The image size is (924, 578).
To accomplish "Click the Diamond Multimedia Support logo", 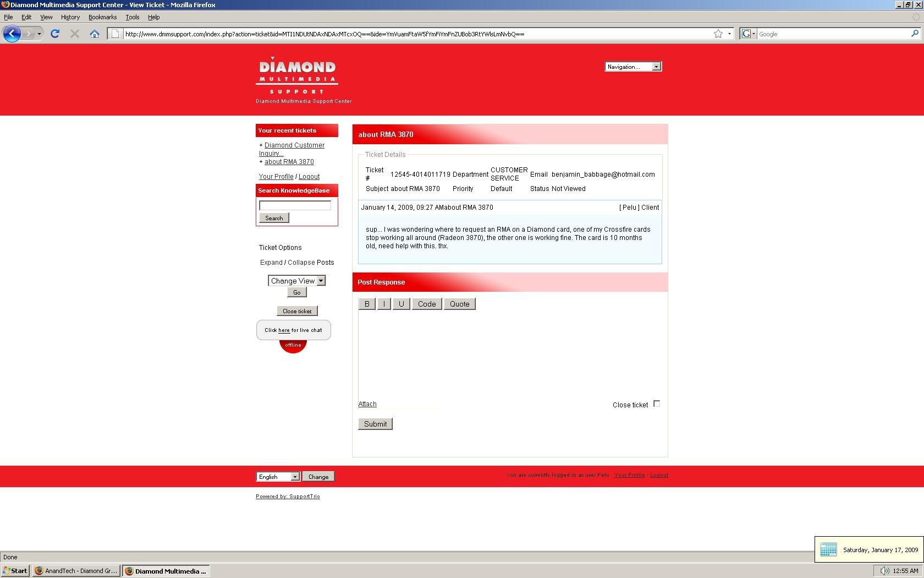I will pyautogui.click(x=297, y=75).
